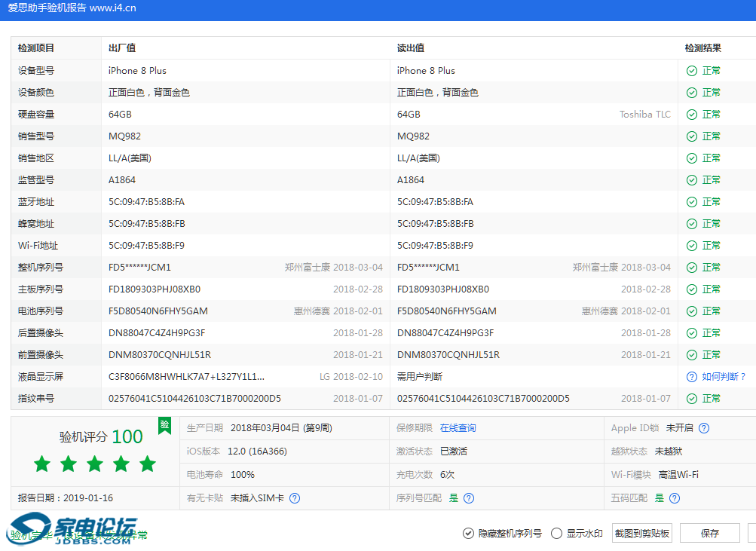Click the status check icon for 销售型号 row
756x551 pixels.
692,136
